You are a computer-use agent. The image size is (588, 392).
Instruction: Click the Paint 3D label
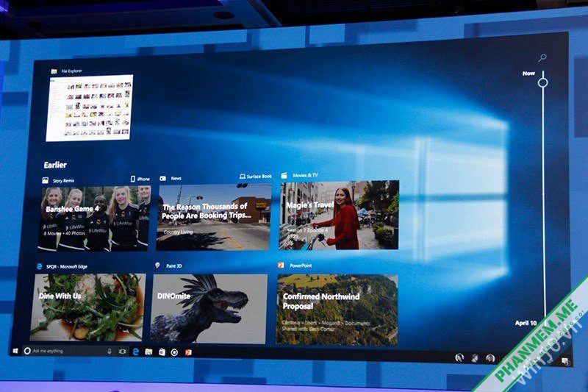tap(174, 266)
